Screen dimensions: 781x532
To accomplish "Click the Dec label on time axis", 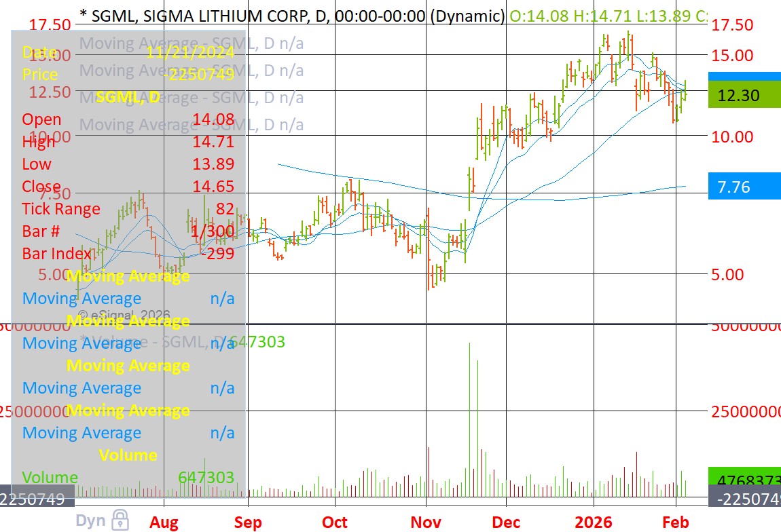I will tap(506, 522).
